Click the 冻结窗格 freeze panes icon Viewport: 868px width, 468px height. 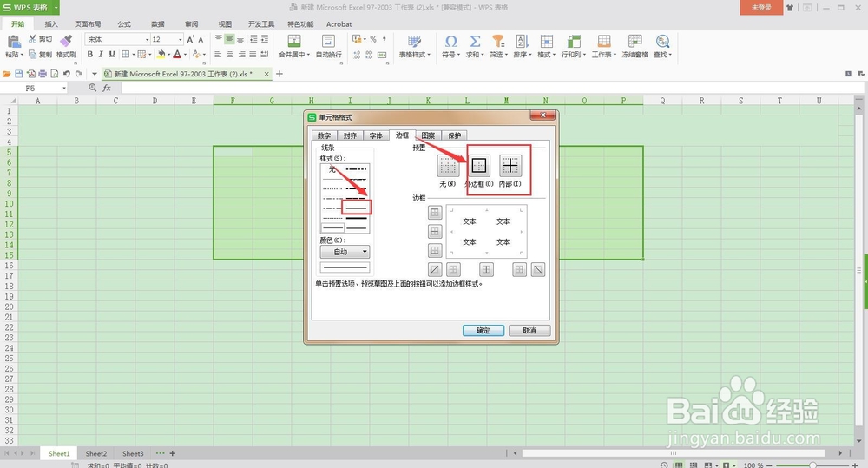(x=635, y=42)
